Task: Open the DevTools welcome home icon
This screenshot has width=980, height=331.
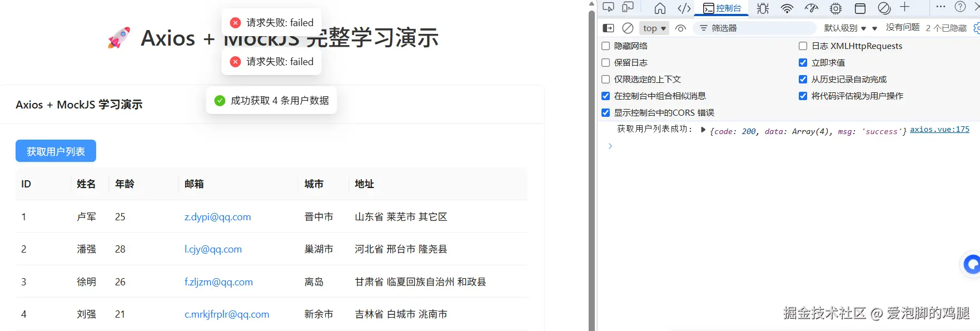Action: [660, 8]
